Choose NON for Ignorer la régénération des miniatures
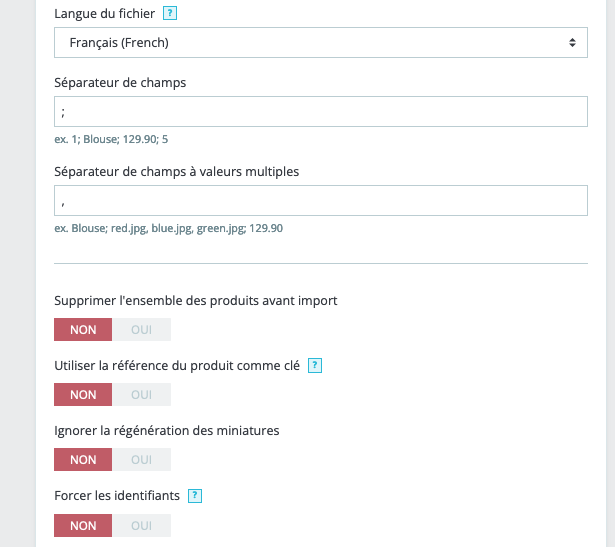 point(83,460)
